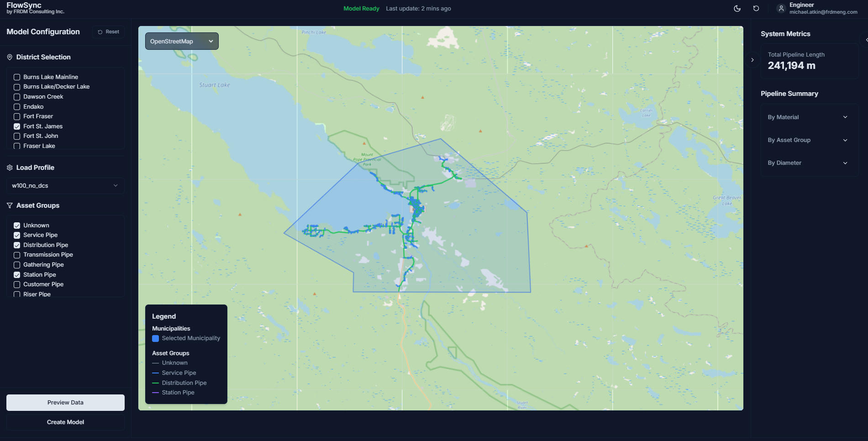The width and height of the screenshot is (868, 441).
Task: Click the District Selection pin icon
Action: point(10,58)
